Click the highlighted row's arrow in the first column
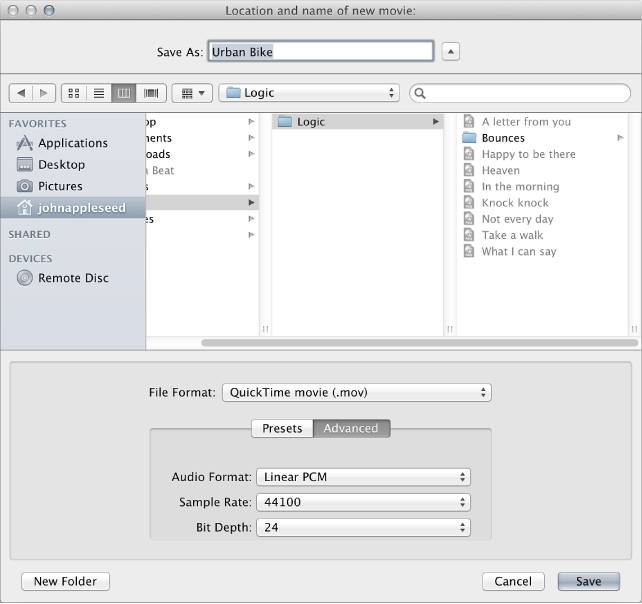The height and width of the screenshot is (604, 642). coord(251,203)
